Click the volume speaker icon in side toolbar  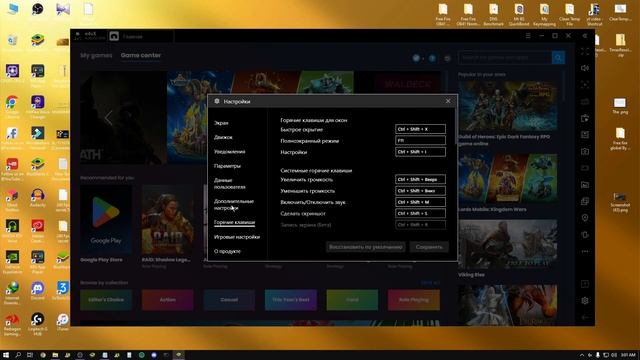click(x=585, y=68)
